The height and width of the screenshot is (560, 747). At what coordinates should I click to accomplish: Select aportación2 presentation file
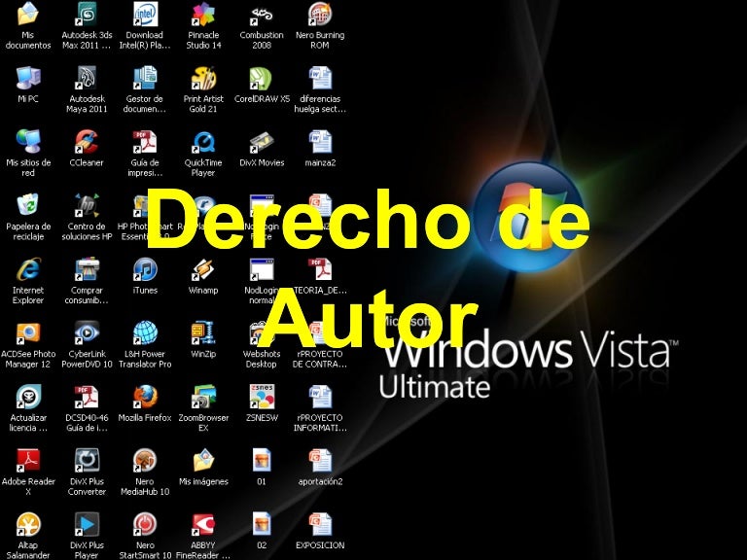[x=320, y=461]
